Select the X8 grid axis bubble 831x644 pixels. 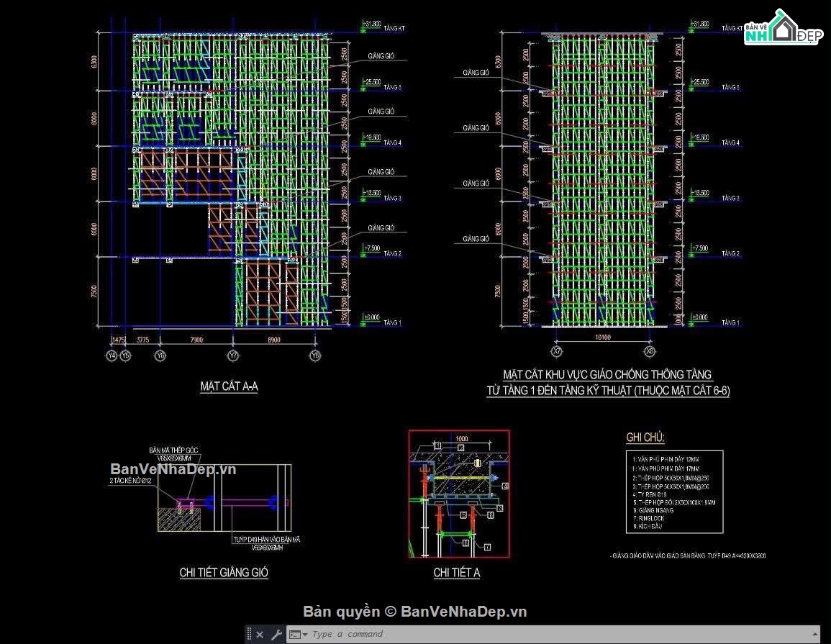(x=650, y=351)
